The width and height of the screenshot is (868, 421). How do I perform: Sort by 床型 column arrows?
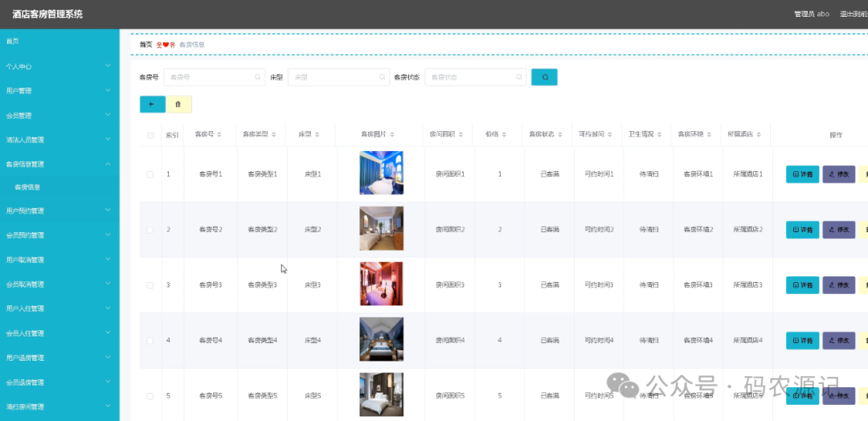pos(317,134)
